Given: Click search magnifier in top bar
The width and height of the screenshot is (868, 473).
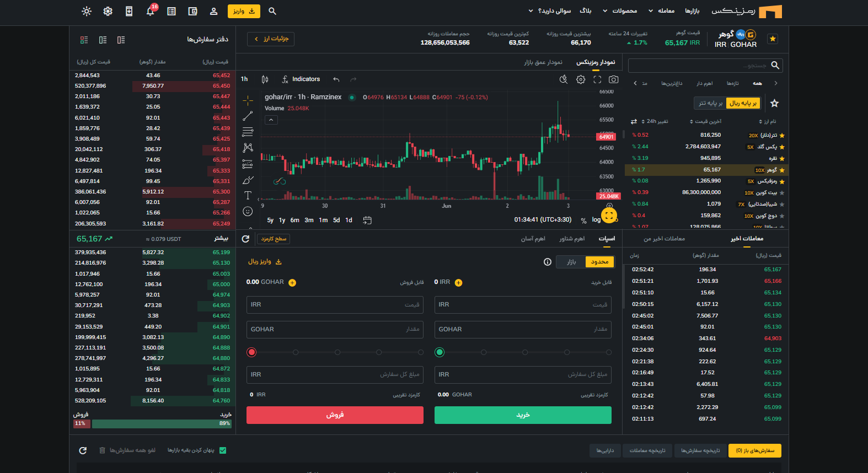Looking at the screenshot, I should click(272, 11).
